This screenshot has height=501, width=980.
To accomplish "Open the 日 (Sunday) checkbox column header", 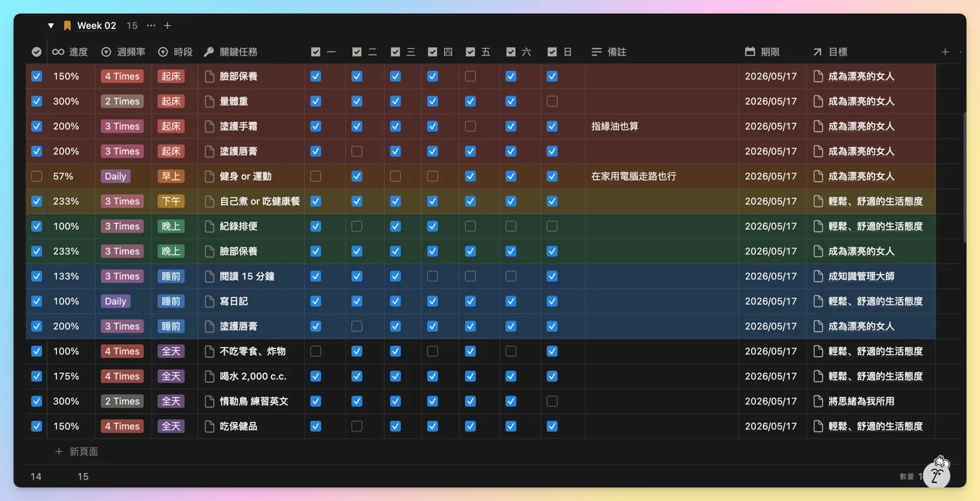I will [x=560, y=52].
